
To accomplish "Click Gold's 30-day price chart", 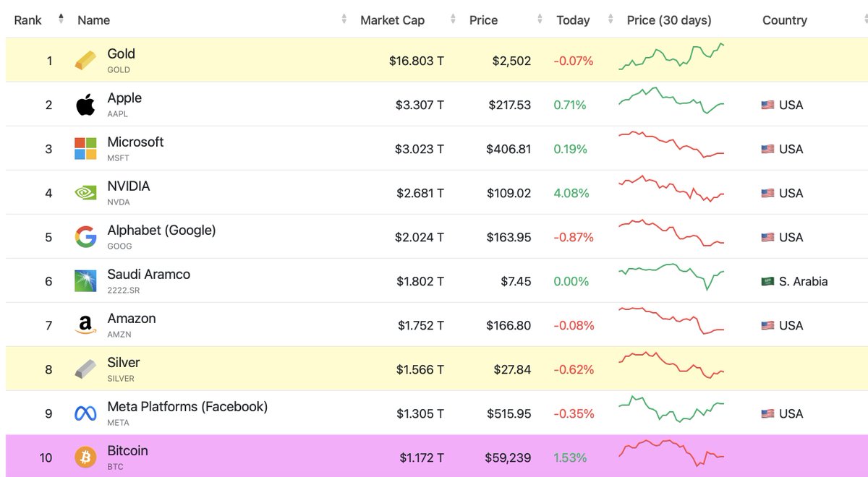I will tap(671, 57).
